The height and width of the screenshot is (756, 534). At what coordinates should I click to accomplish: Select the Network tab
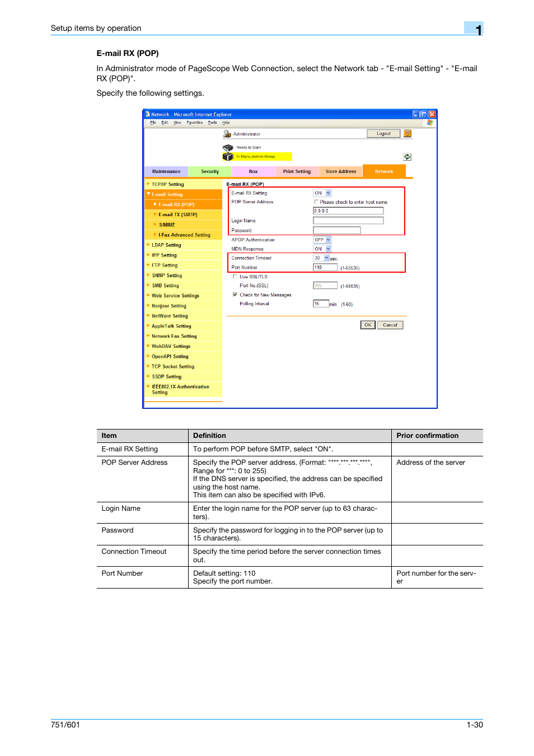tap(384, 171)
